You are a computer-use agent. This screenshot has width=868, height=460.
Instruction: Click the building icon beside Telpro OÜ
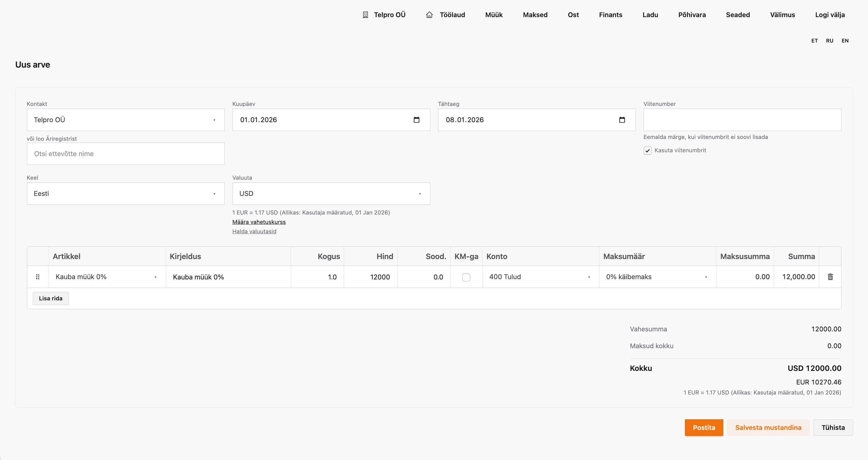[365, 15]
